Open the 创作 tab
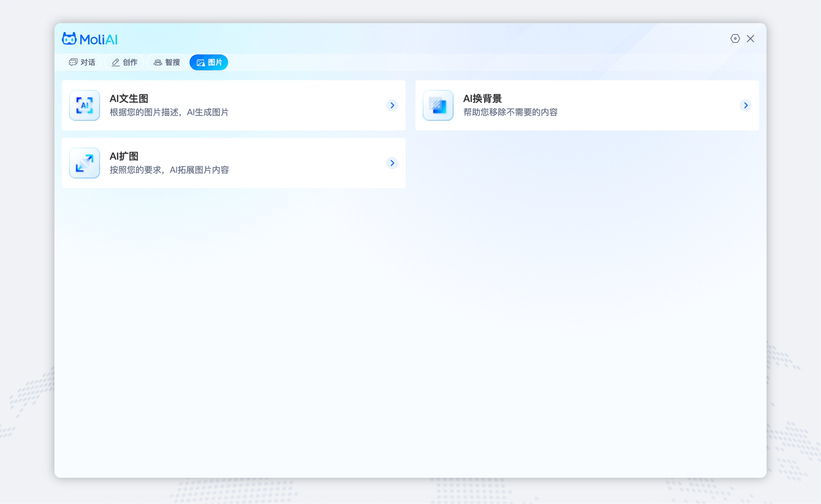 tap(124, 62)
